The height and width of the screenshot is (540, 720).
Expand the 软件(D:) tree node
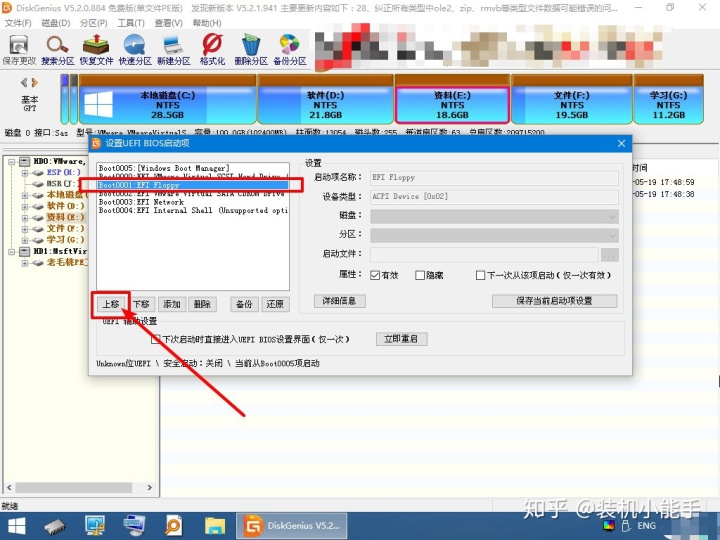[25, 206]
